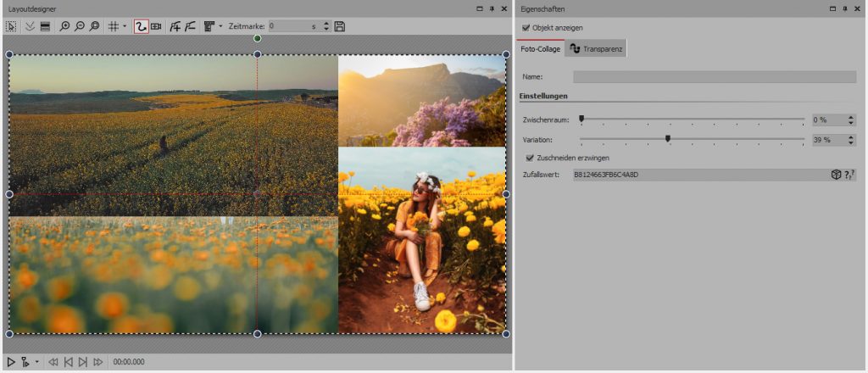Open the grid options dropdown arrow
868x373 pixels.
pyautogui.click(x=125, y=27)
